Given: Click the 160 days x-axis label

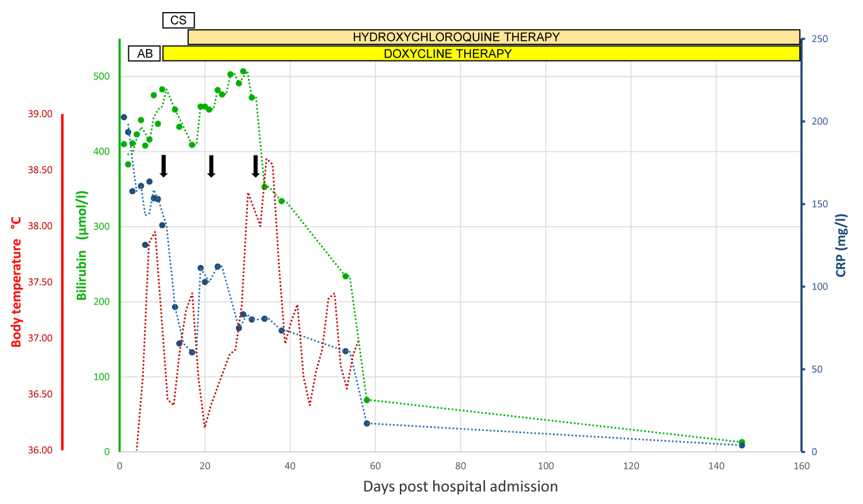Looking at the screenshot, I should (x=801, y=466).
